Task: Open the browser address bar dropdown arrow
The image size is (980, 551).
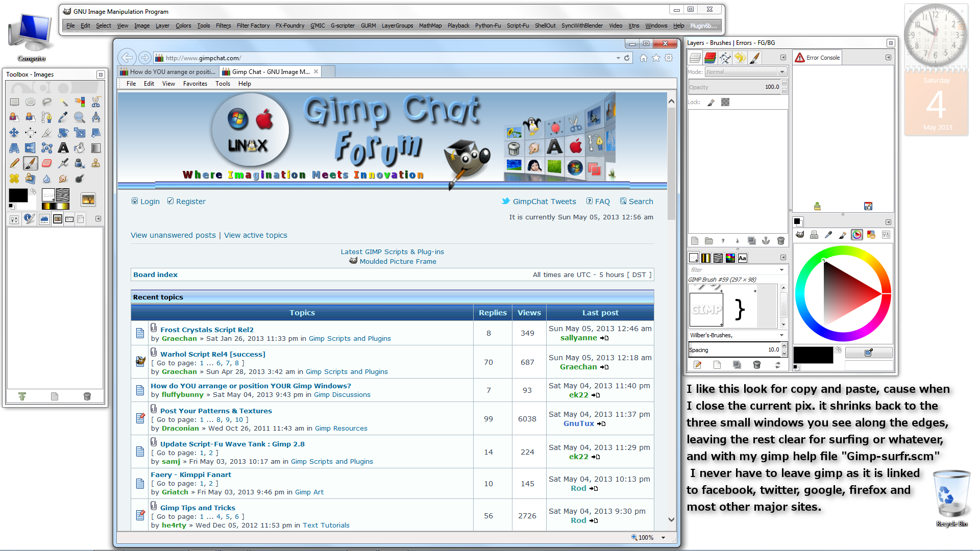Action: 618,58
